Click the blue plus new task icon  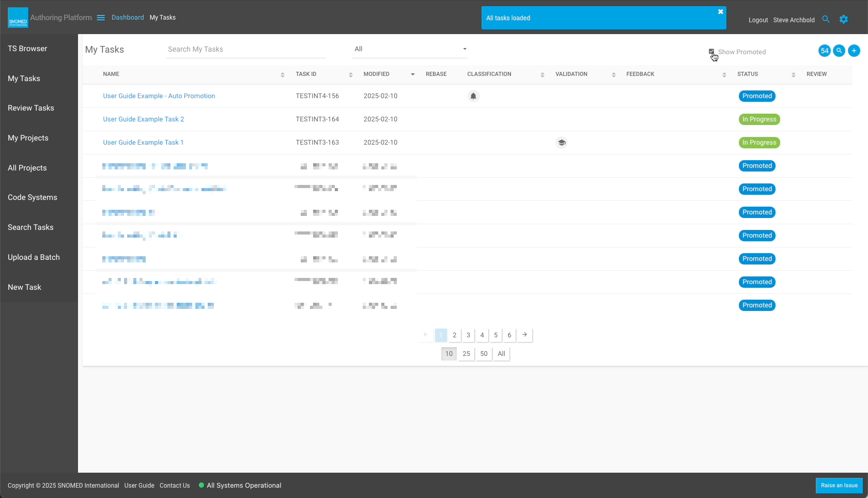pyautogui.click(x=854, y=51)
